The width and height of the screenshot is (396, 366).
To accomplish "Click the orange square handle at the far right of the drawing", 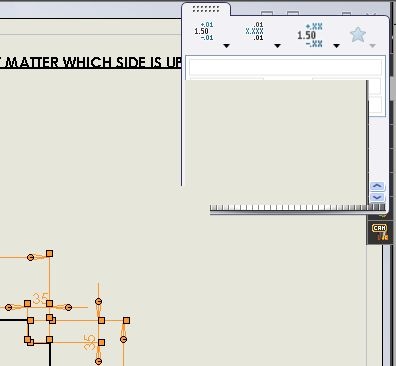I will 126,320.
